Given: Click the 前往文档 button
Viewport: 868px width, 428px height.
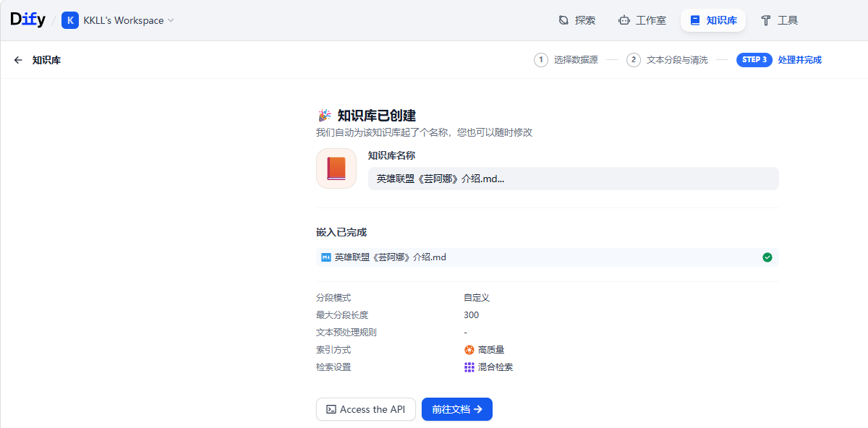Looking at the screenshot, I should point(457,409).
